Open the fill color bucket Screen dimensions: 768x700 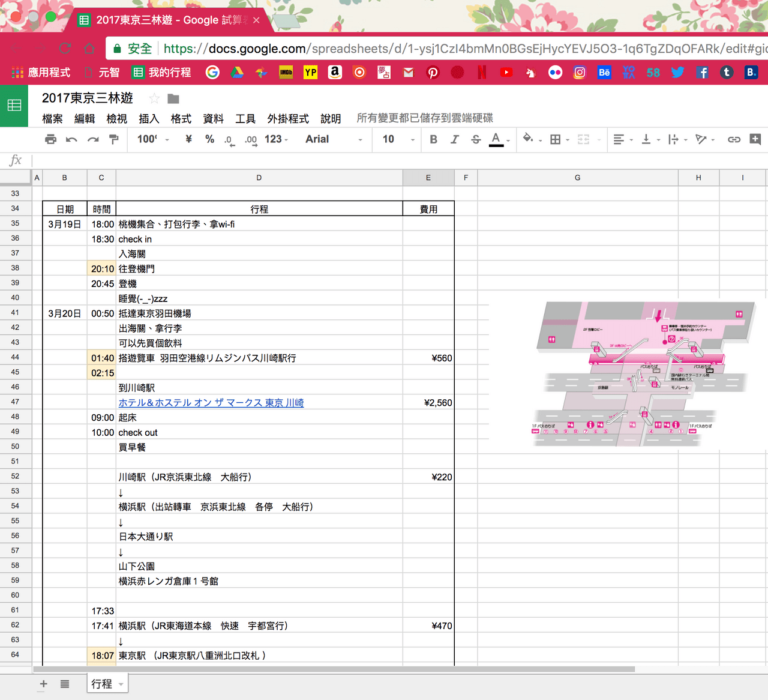pyautogui.click(x=528, y=139)
